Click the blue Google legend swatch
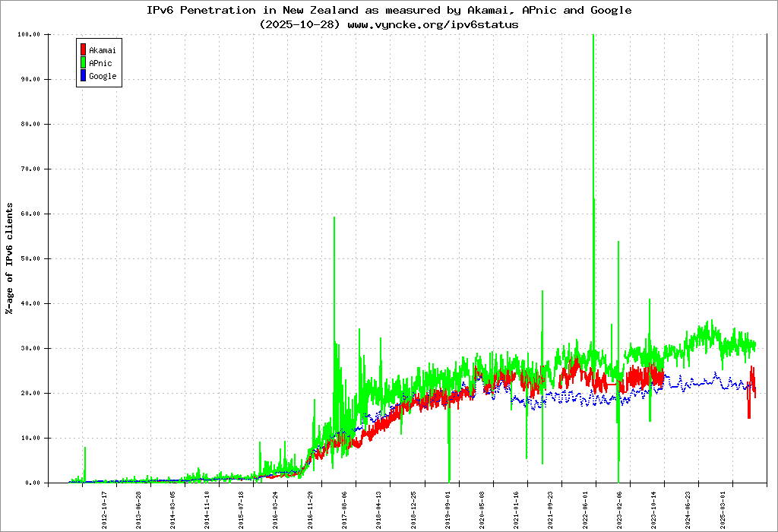778x532 pixels. (x=84, y=75)
